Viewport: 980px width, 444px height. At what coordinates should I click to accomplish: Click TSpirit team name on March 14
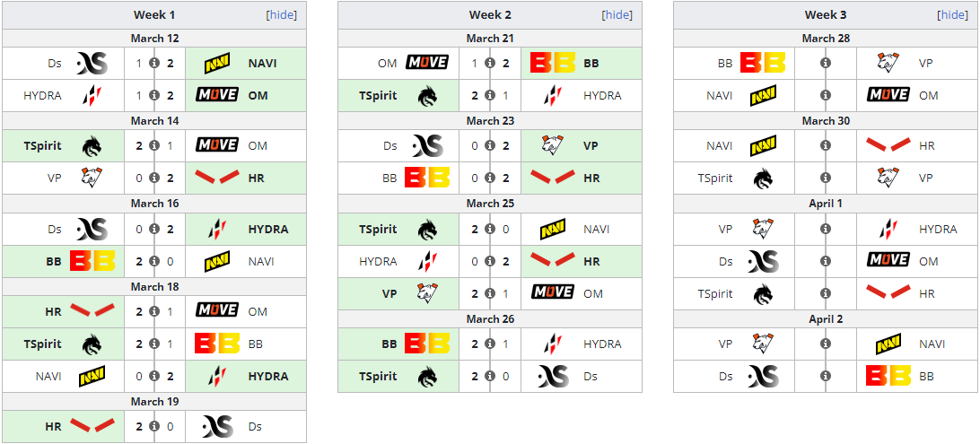(x=42, y=145)
